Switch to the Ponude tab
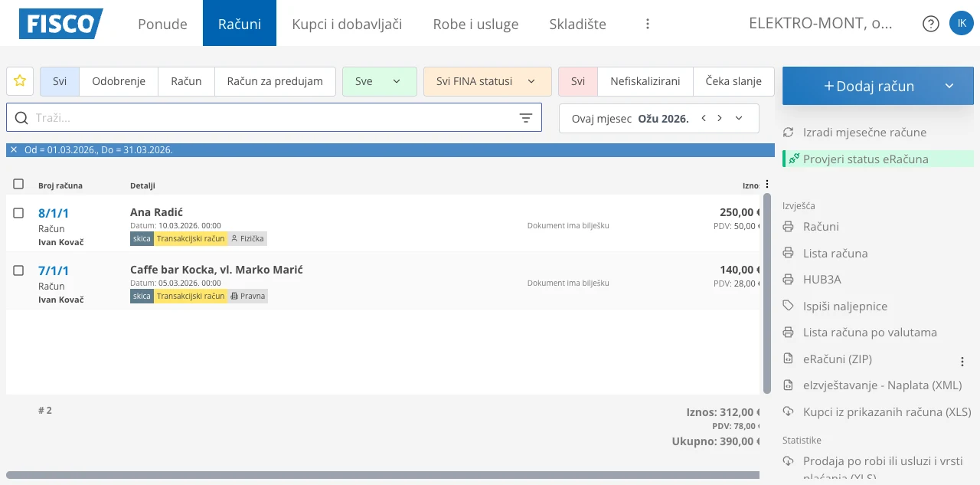This screenshot has height=485, width=980. pos(162,24)
